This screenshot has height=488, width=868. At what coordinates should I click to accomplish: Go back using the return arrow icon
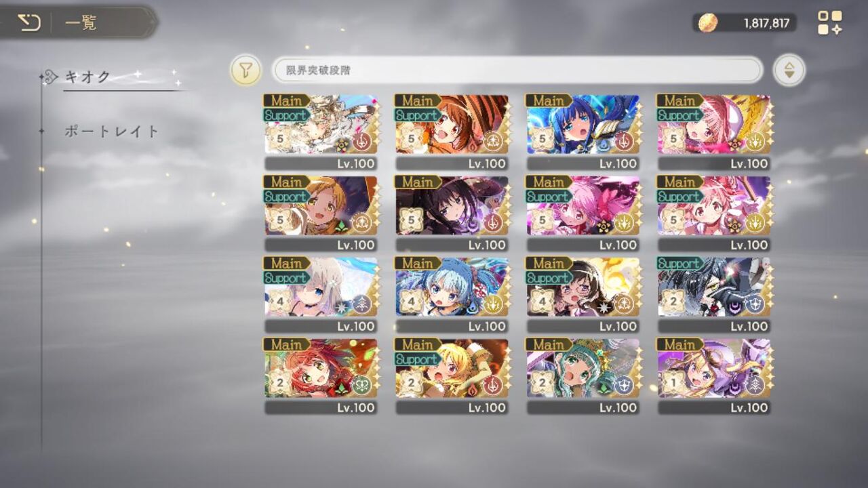[x=28, y=23]
